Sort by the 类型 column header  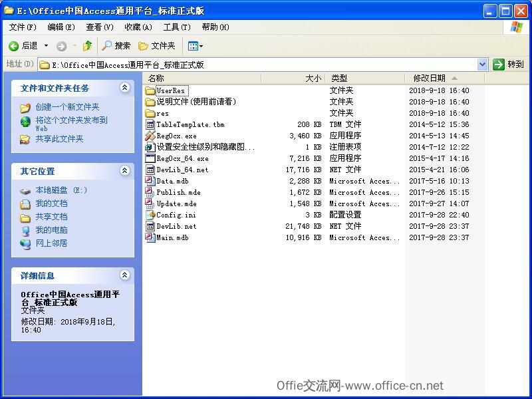365,78
